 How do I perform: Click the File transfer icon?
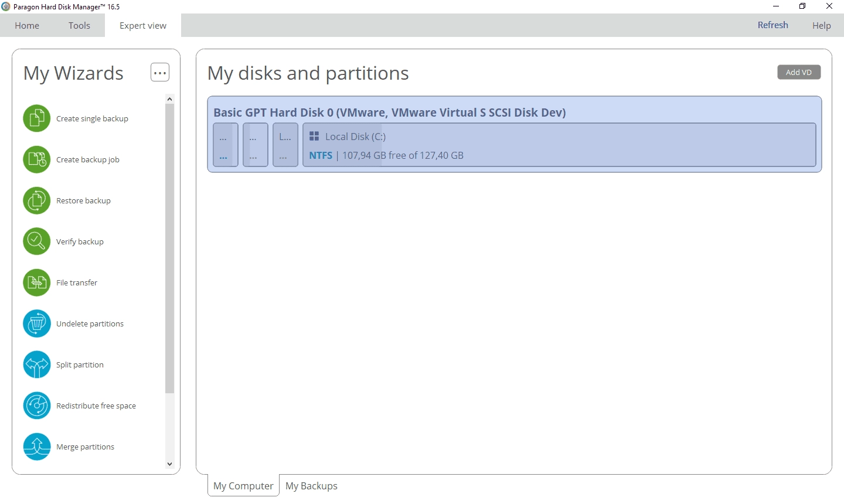coord(37,282)
